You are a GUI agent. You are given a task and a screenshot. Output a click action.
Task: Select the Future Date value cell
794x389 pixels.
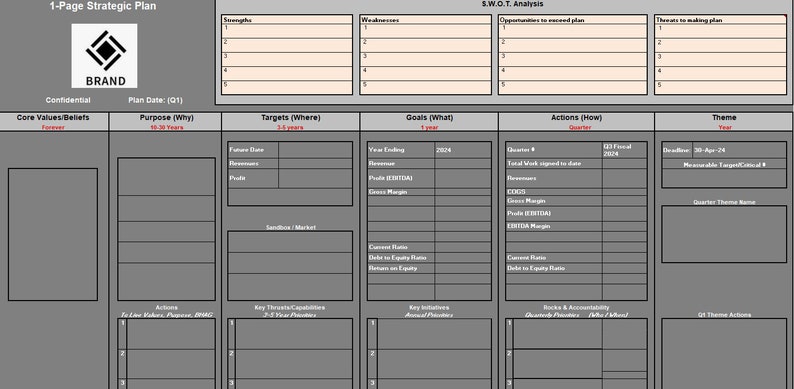(x=315, y=150)
